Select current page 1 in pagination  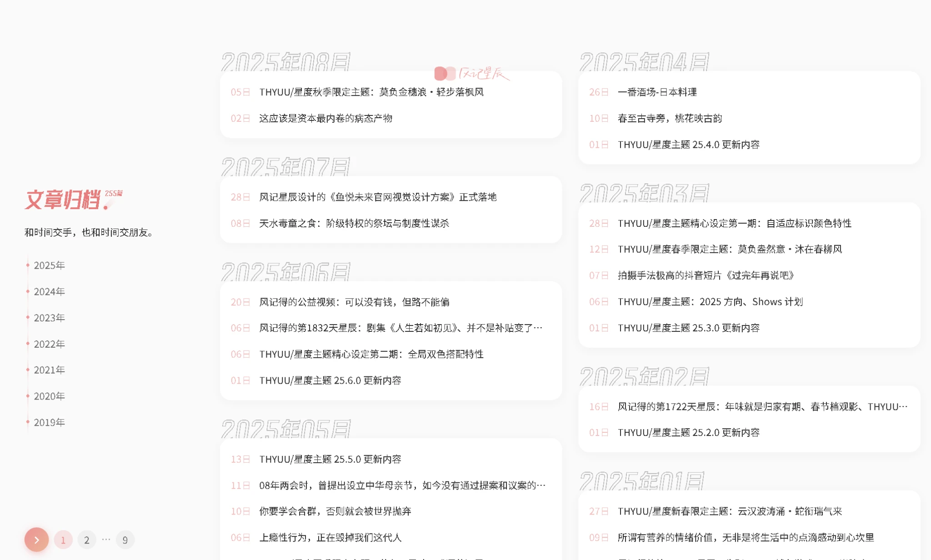tap(63, 540)
